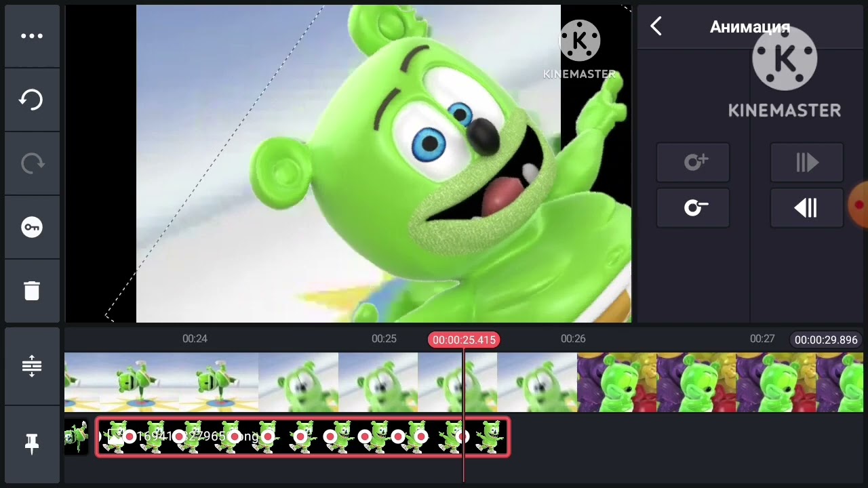Click the 00:25 mark on time ruler
The height and width of the screenshot is (488, 868).
click(x=384, y=339)
